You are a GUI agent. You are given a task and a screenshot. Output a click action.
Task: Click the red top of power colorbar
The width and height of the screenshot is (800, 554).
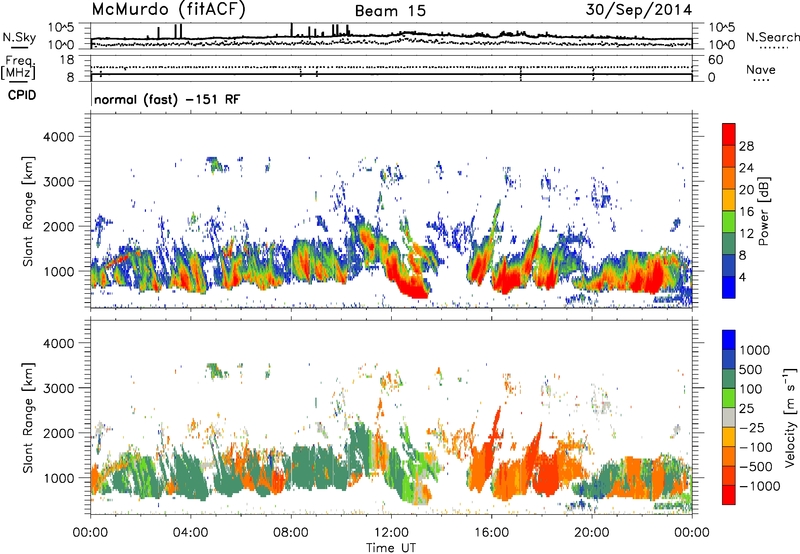pyautogui.click(x=729, y=134)
